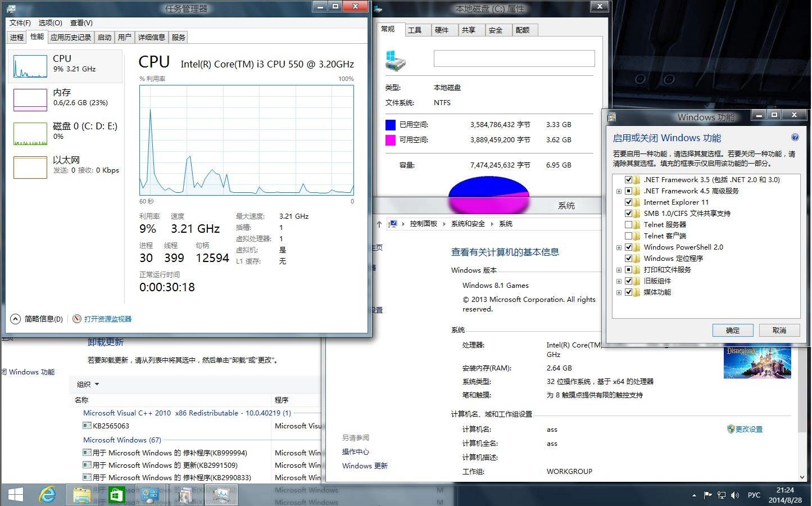Expand 媒体功能 tree node
Viewport: 812px width, 506px height.
pyautogui.click(x=619, y=292)
